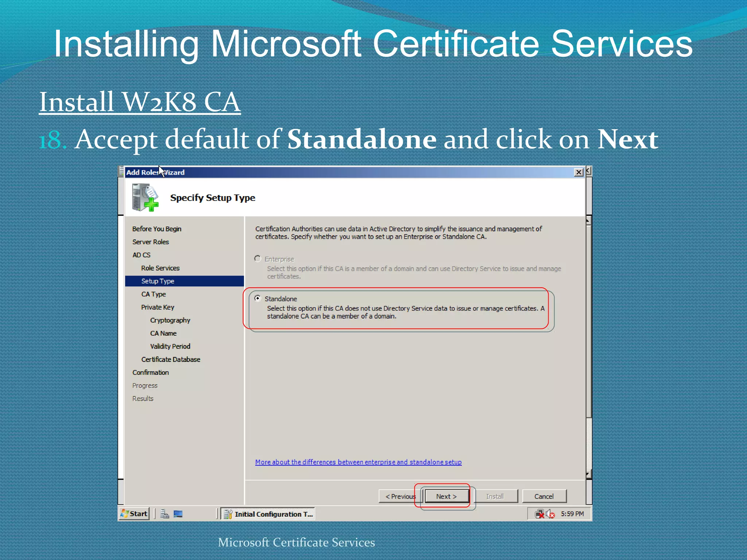
Task: Open link about enterprise and standalone differences
Action: coord(358,462)
